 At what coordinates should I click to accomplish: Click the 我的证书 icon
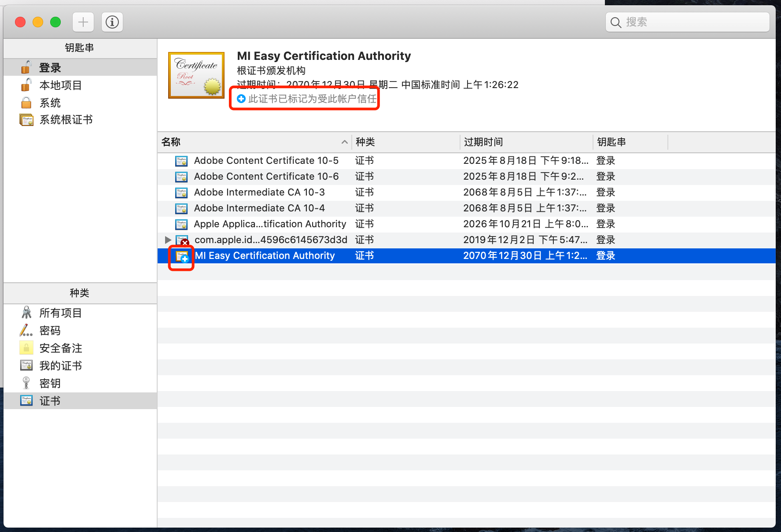(26, 366)
